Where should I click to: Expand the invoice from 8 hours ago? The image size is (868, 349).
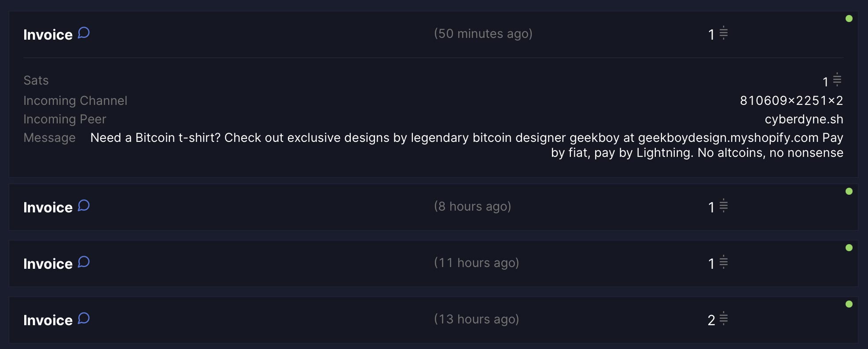pyautogui.click(x=434, y=207)
